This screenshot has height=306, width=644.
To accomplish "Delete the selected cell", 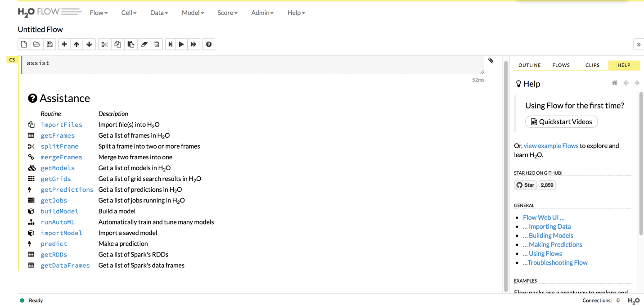I will pos(157,44).
